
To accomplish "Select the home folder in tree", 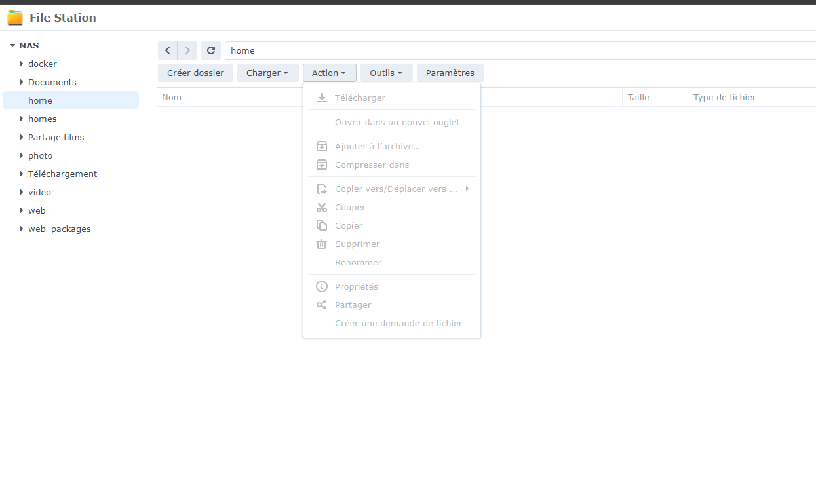I will tap(71, 100).
